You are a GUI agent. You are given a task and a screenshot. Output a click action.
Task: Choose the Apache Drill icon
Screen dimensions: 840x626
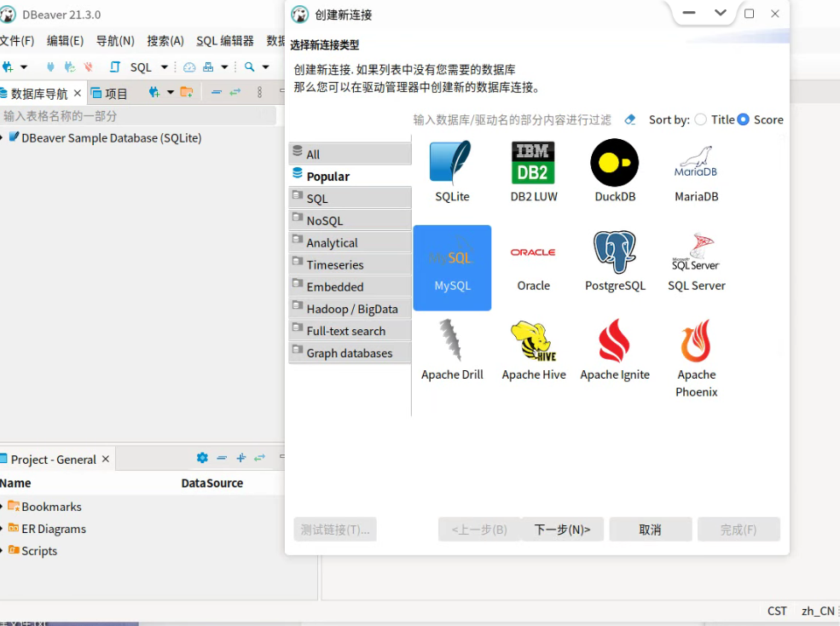click(452, 350)
